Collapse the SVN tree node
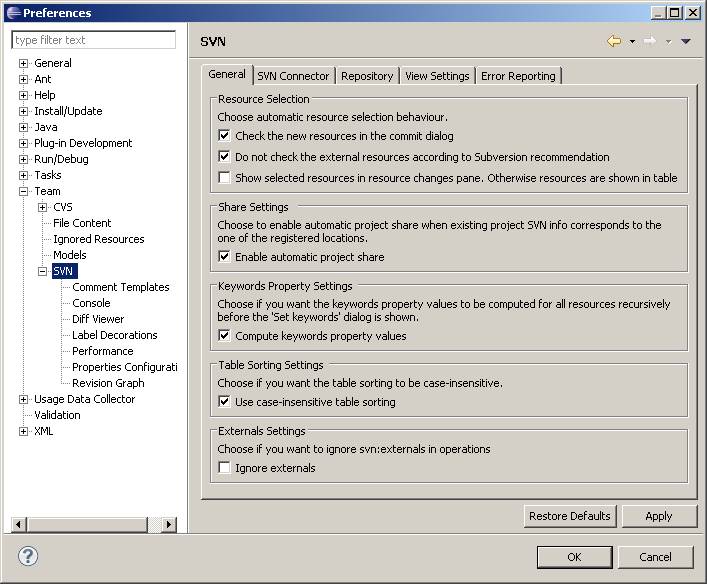 click(x=42, y=271)
